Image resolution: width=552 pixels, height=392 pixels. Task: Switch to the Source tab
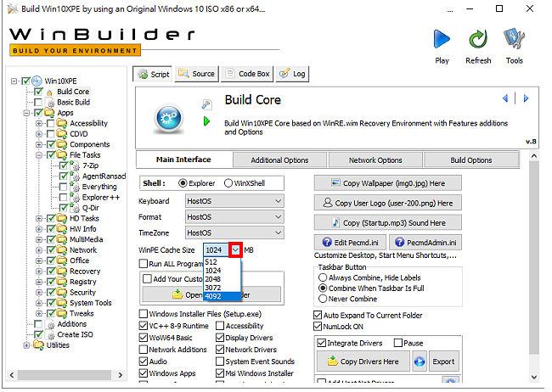(197, 74)
